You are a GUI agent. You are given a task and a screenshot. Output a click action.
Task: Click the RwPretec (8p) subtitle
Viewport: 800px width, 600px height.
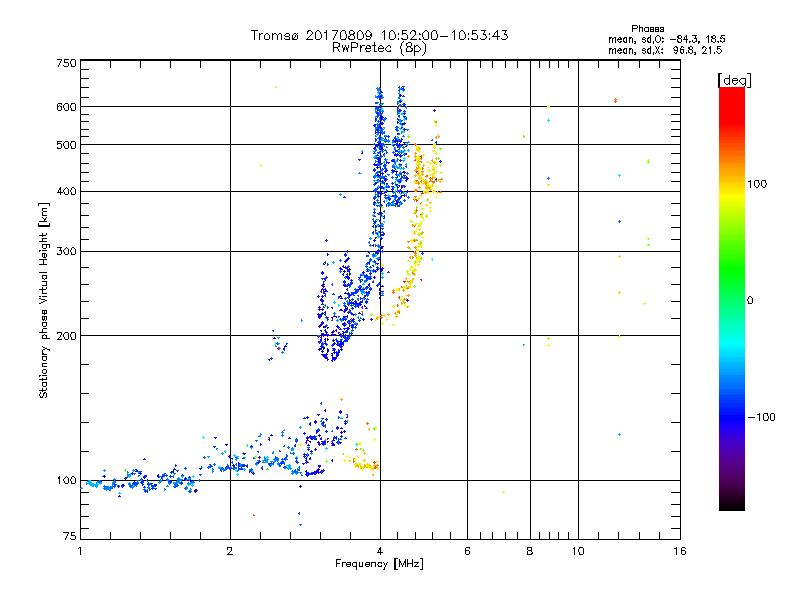pyautogui.click(x=379, y=47)
